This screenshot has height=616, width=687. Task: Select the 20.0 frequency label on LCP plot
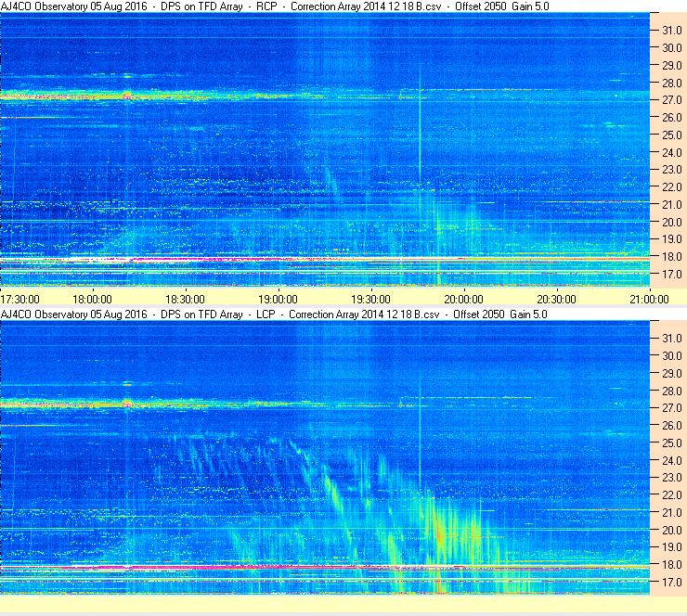[x=672, y=531]
